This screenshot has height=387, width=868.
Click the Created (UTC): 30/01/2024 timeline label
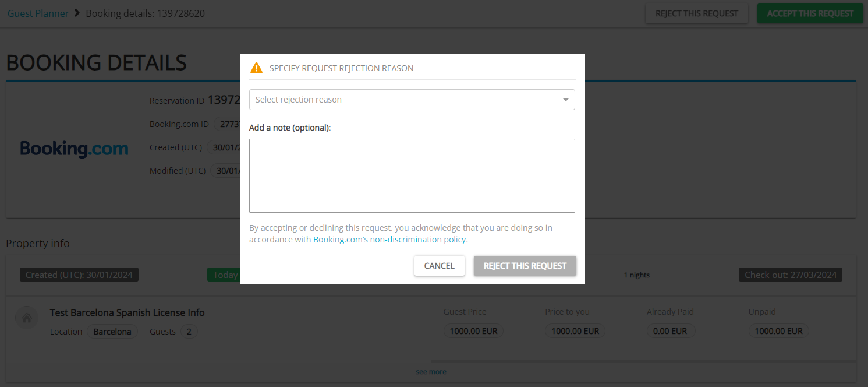[x=79, y=275]
